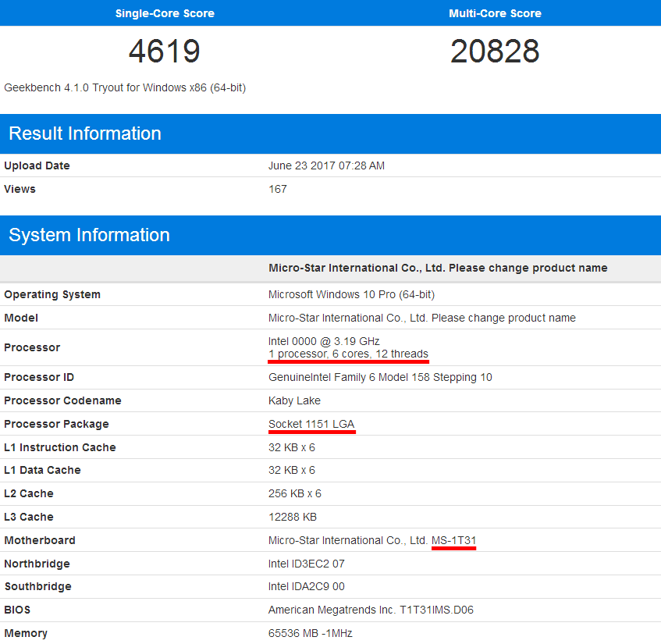Image resolution: width=661 pixels, height=644 pixels.
Task: Click the views count 167
Action: [x=277, y=189]
